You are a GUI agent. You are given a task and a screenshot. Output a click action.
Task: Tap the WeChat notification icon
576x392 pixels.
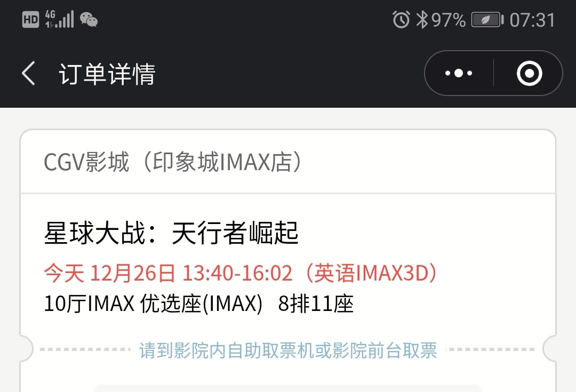(x=89, y=20)
